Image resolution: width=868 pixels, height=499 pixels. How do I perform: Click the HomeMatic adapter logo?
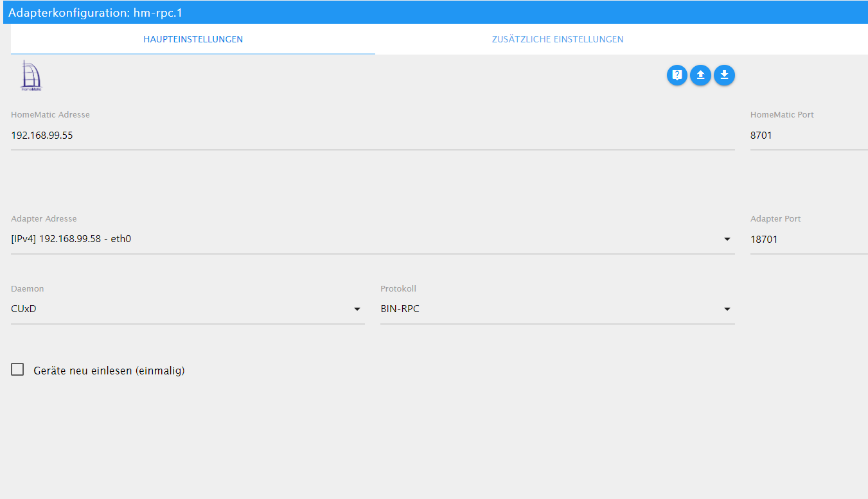pos(31,75)
